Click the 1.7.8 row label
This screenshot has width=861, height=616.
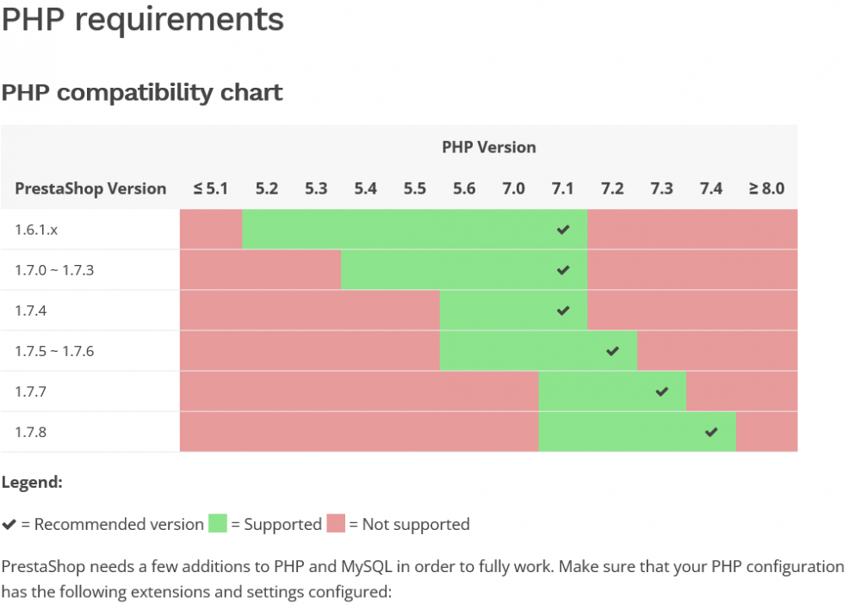point(31,432)
